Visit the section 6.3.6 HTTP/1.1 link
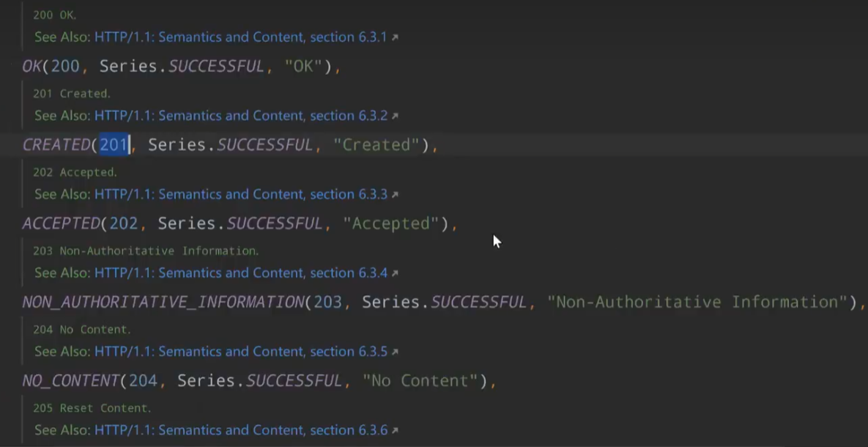Image resolution: width=868 pixels, height=447 pixels. (x=240, y=430)
